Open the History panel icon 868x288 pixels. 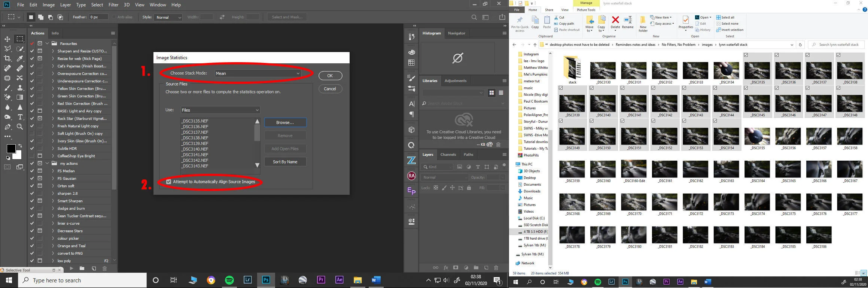pyautogui.click(x=411, y=37)
